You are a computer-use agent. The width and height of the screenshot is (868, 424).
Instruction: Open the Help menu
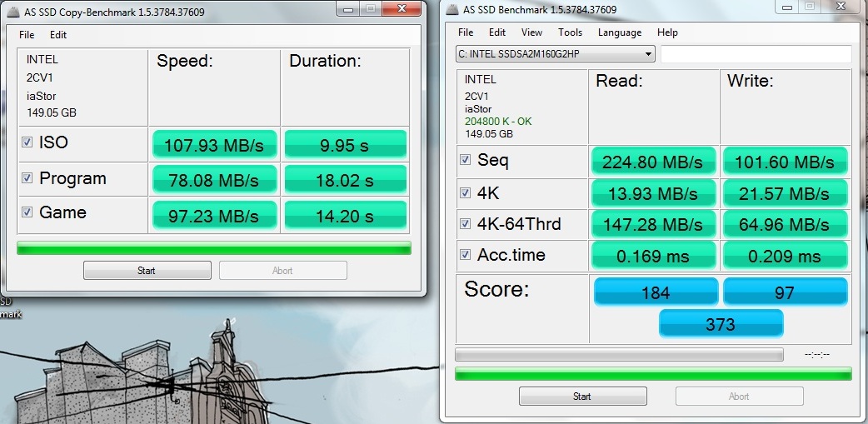pyautogui.click(x=667, y=32)
